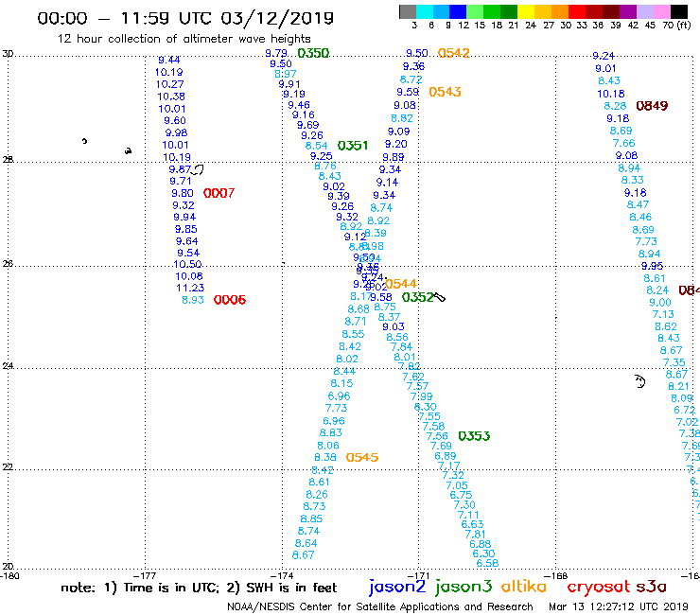Viewport: 700px width, 615px height.
Task: Select the yellow 24 ft legend swatch
Action: (x=526, y=11)
